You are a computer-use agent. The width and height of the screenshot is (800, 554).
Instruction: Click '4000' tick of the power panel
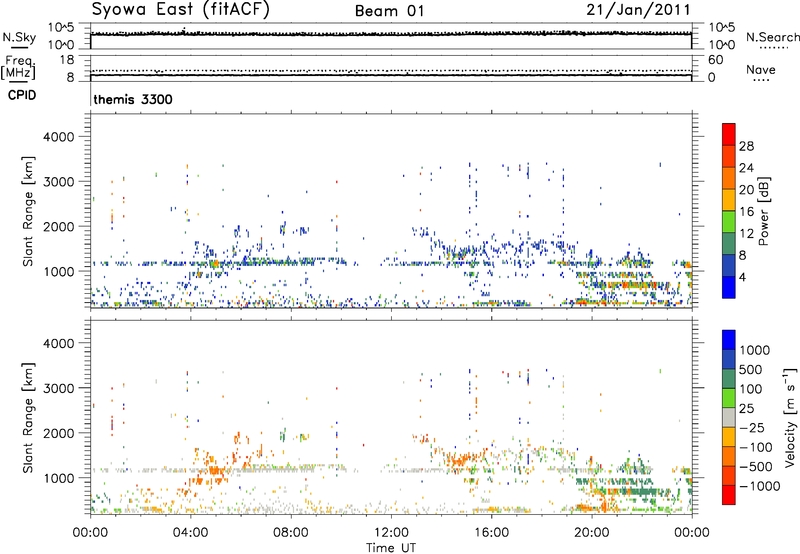pos(58,137)
